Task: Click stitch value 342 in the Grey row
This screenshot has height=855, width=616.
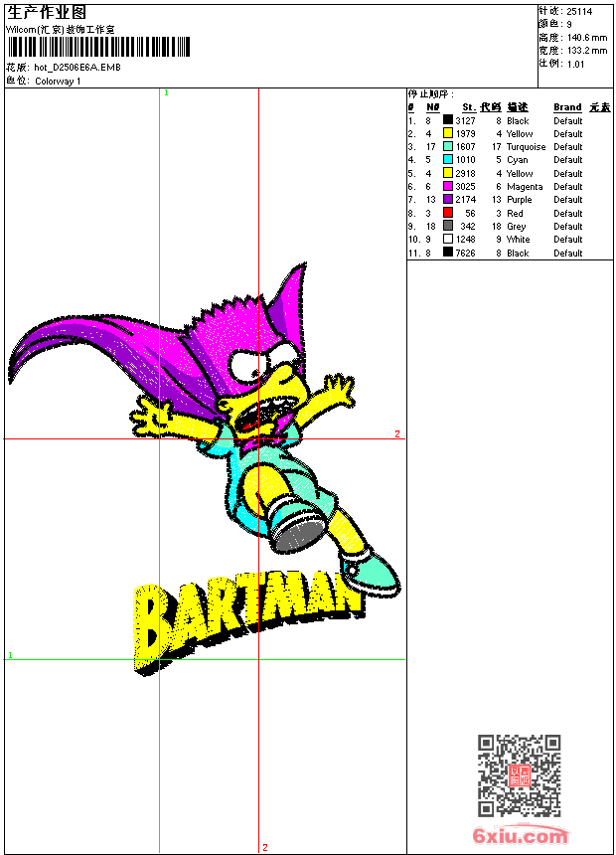Action: point(468,227)
